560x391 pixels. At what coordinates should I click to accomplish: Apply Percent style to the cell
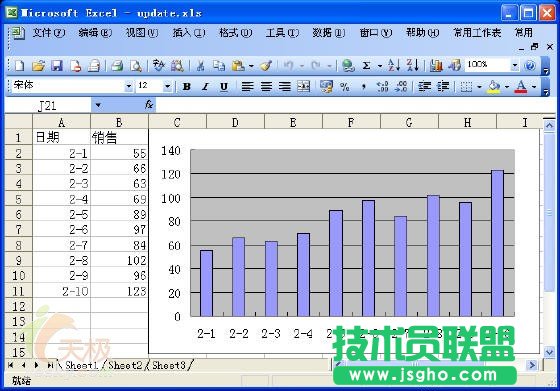[x=345, y=86]
